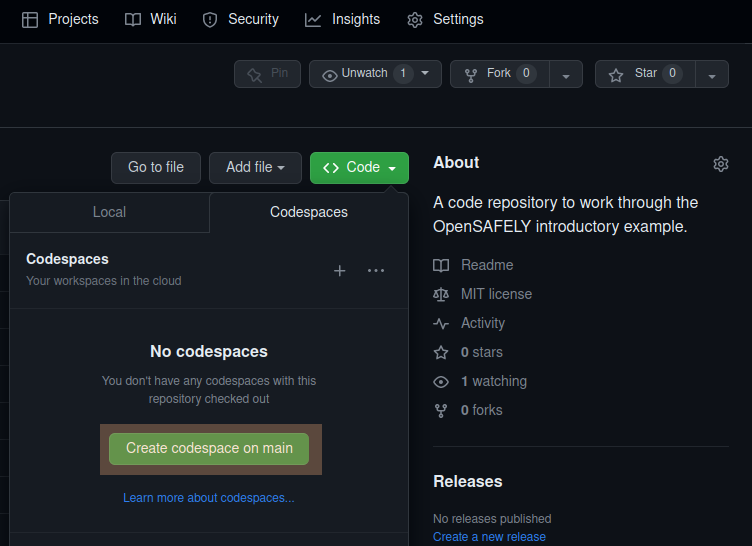Open the Add file dropdown

coord(255,167)
